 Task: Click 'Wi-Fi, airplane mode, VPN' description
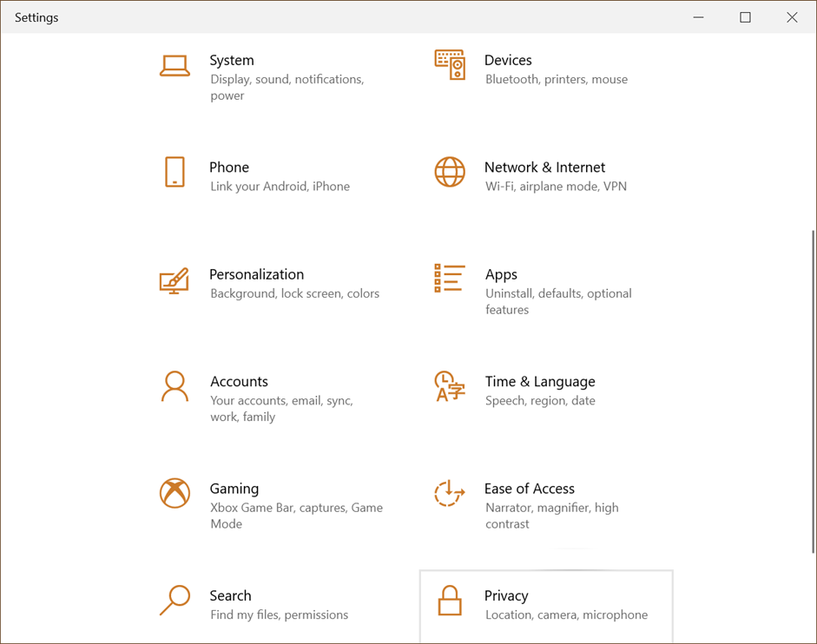coord(556,187)
